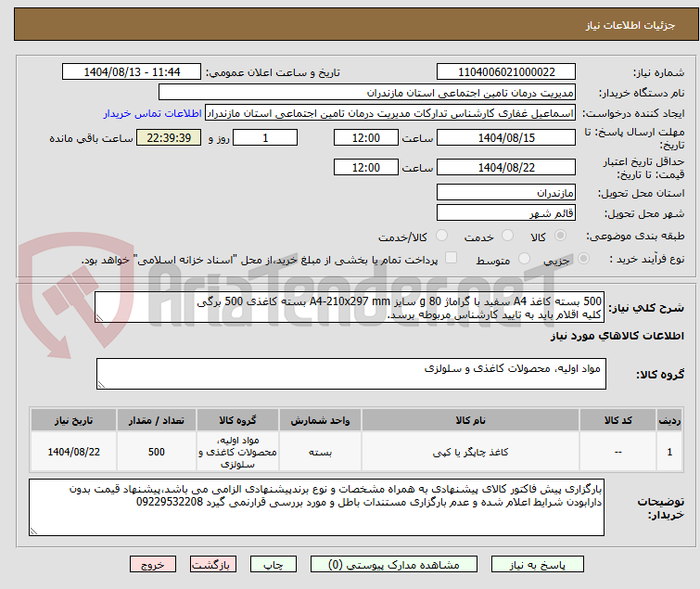The height and width of the screenshot is (589, 700).
Task: Open اطلاعات تماس خریدار link
Action: (x=153, y=113)
